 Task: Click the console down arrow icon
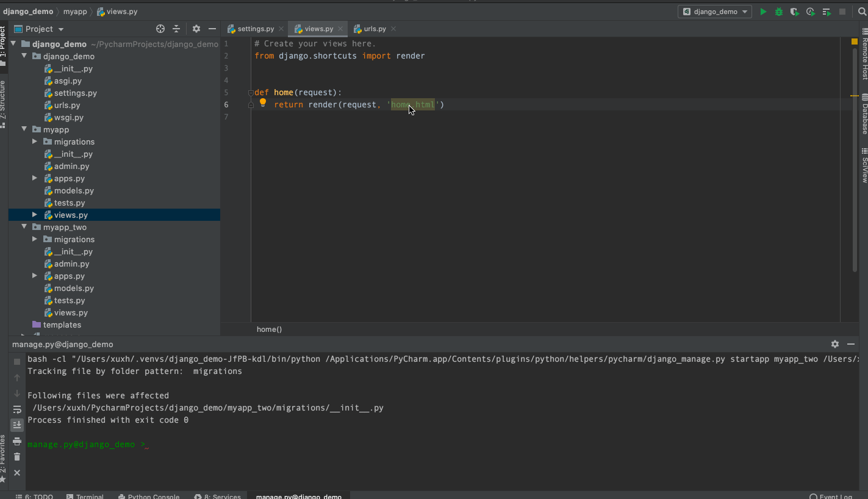click(17, 393)
